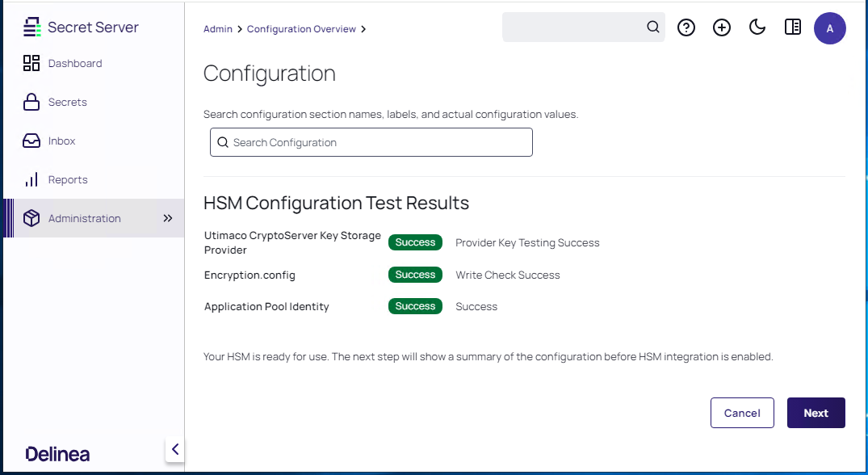Click Next to continue HSM setup
The width and height of the screenshot is (868, 475).
(x=816, y=412)
